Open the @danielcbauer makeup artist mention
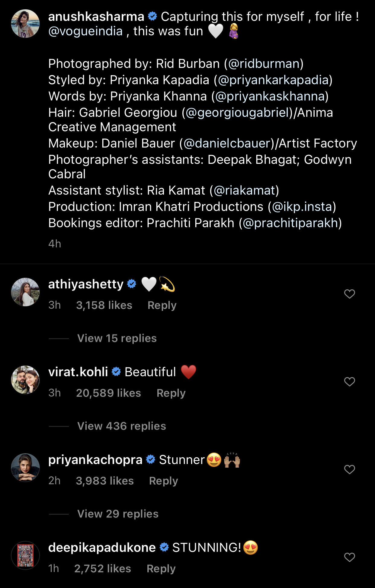The width and height of the screenshot is (375, 588). click(226, 143)
